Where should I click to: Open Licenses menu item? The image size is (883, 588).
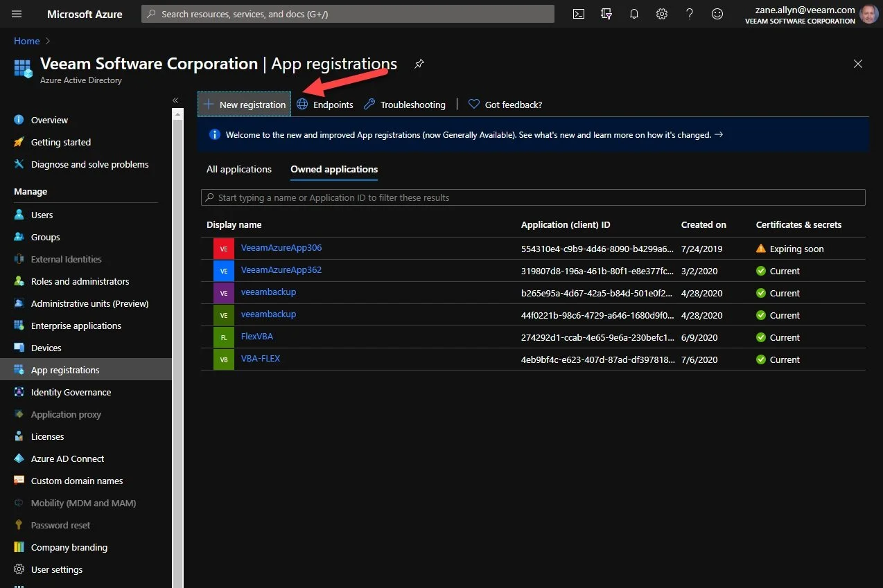coord(48,436)
